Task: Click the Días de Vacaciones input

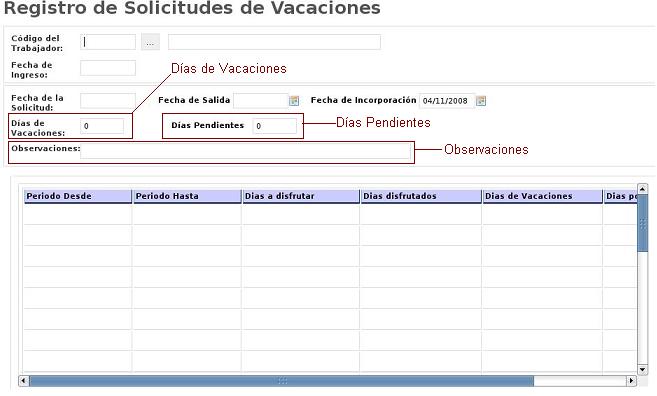Action: coord(102,126)
